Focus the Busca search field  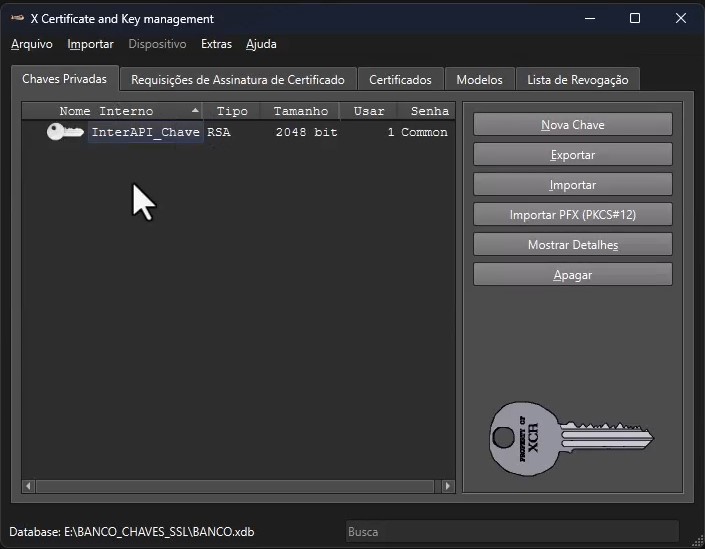pyautogui.click(x=511, y=532)
